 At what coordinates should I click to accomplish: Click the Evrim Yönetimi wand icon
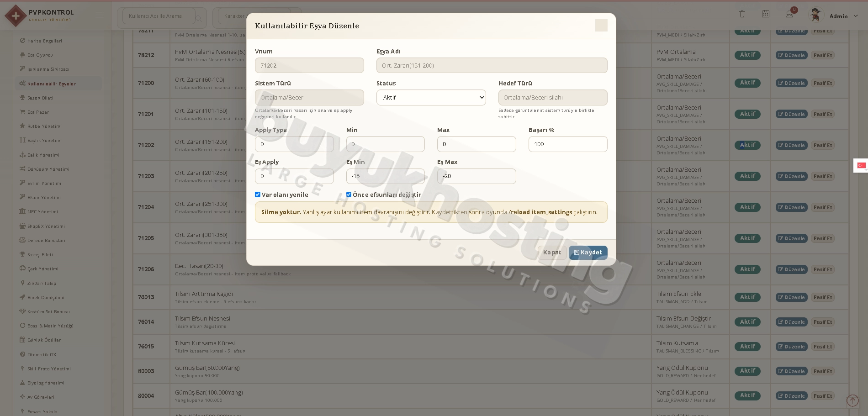(22, 183)
